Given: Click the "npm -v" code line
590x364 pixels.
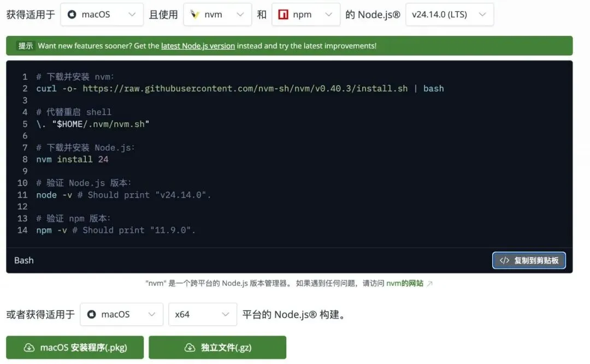Looking at the screenshot, I should pyautogui.click(x=116, y=230).
